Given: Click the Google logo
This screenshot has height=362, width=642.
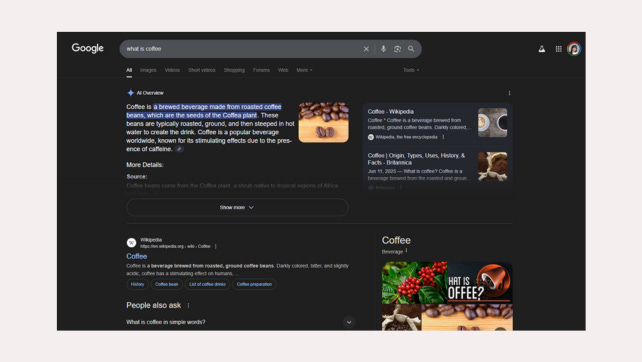Looking at the screenshot, I should [88, 48].
